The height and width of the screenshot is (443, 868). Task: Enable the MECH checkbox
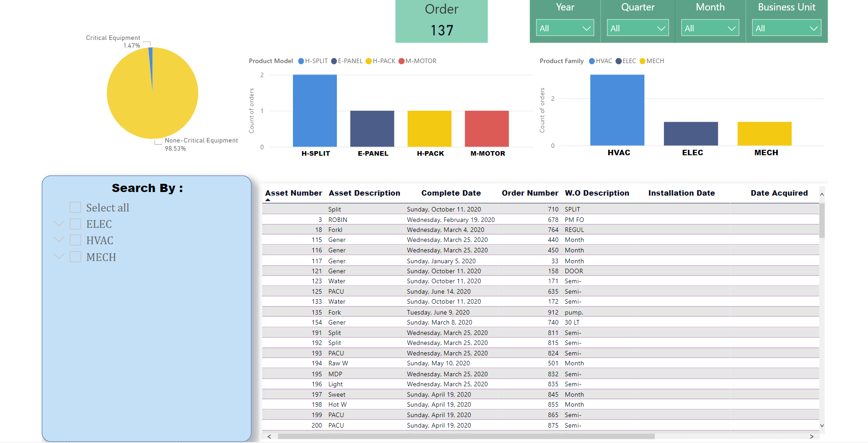tap(75, 256)
